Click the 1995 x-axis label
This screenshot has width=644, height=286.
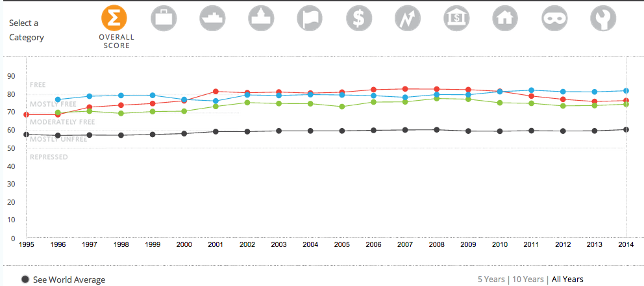pos(26,245)
